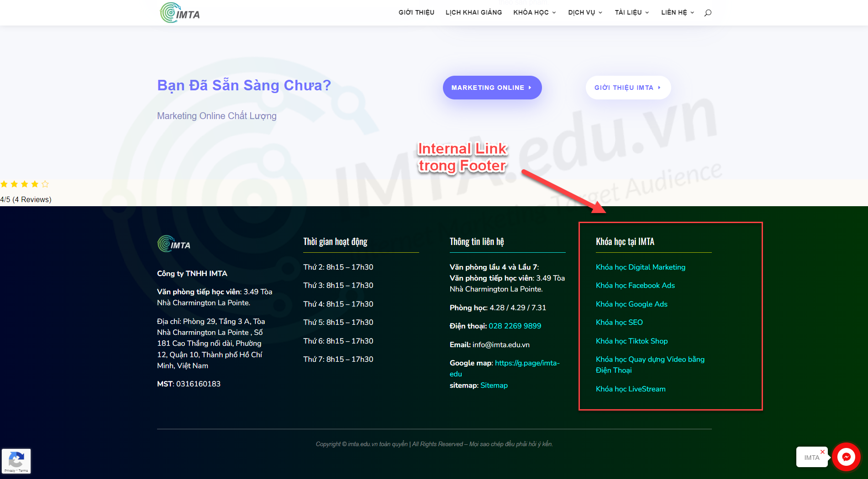Expand the TÀI LIỆU dropdown menu

(632, 12)
